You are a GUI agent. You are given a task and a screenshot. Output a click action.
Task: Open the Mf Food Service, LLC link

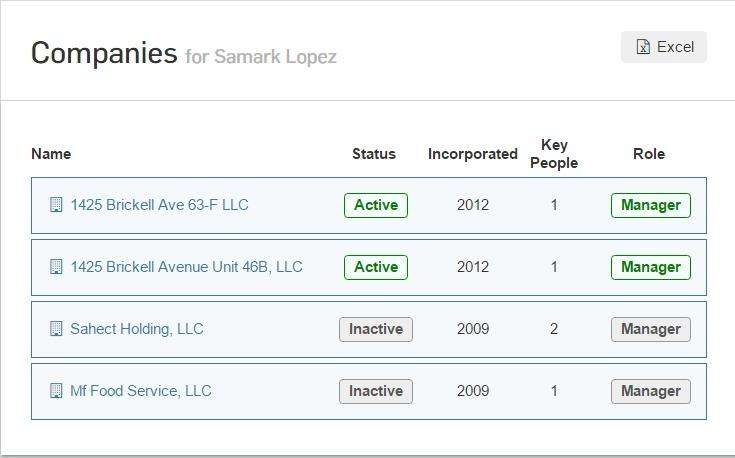(141, 390)
